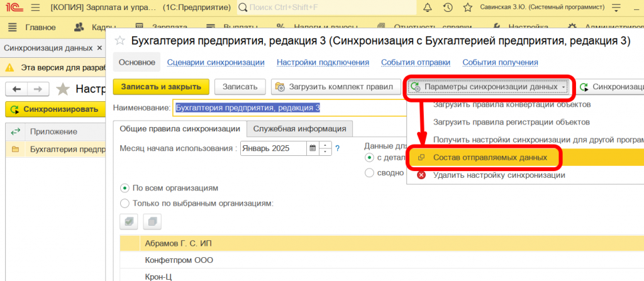Click the Записать button
The height and width of the screenshot is (281, 644).
coord(240,87)
